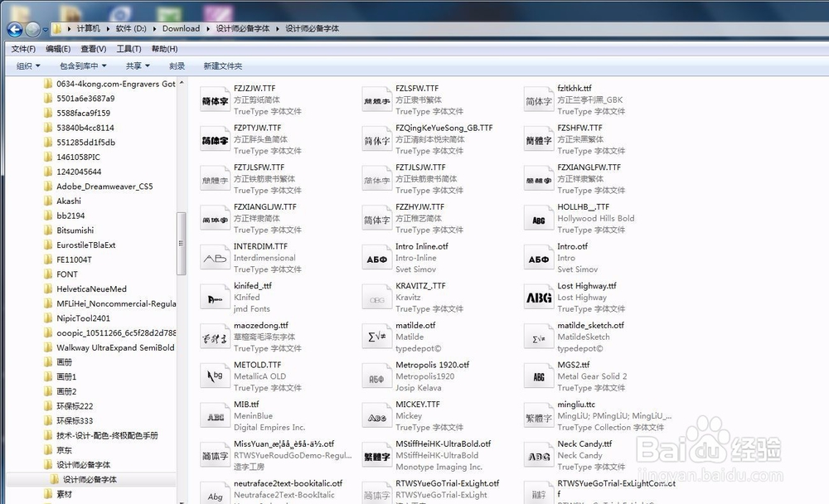Select the maozedong.ttf font icon
Screen dimensions: 829x504
pos(215,337)
